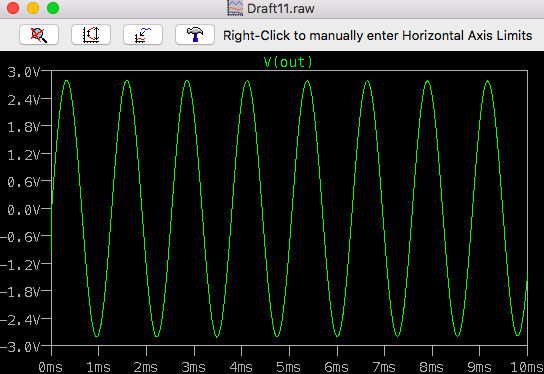Click the green full-screen window button
Image resolution: width=544 pixels, height=374 pixels.
(x=53, y=8)
